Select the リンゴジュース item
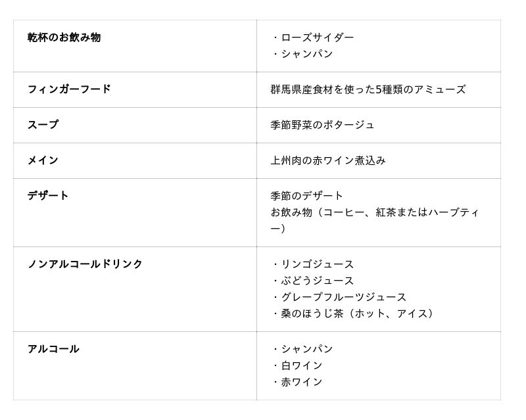 (x=317, y=264)
